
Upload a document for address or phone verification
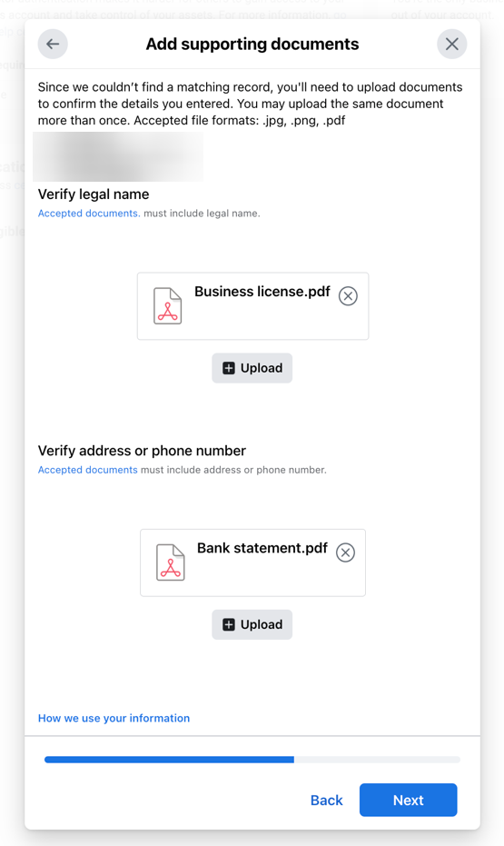[252, 625]
